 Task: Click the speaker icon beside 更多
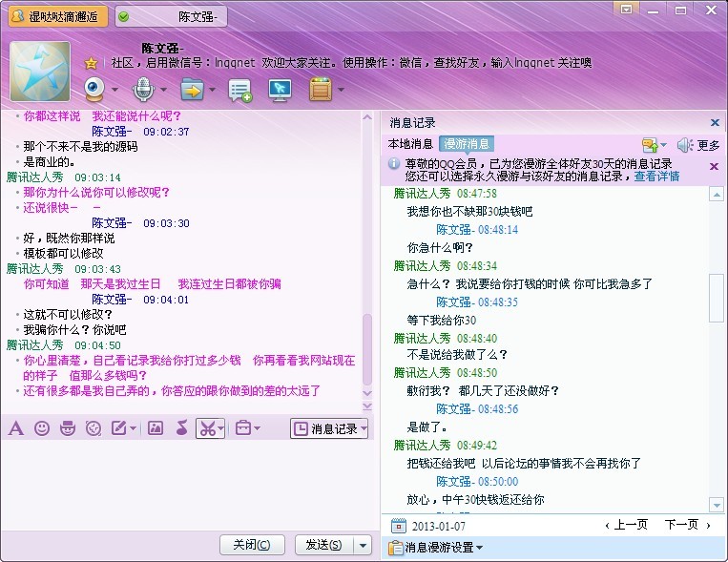(x=685, y=145)
